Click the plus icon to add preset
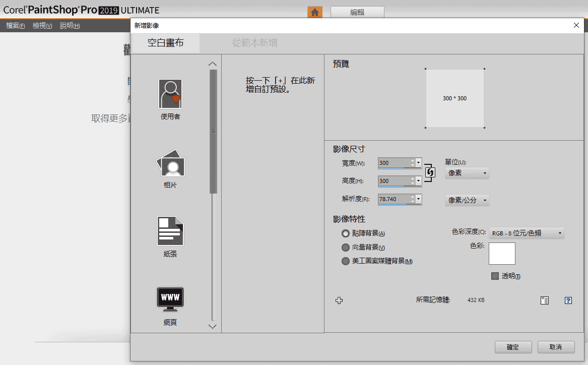588x365 pixels. pyautogui.click(x=339, y=300)
